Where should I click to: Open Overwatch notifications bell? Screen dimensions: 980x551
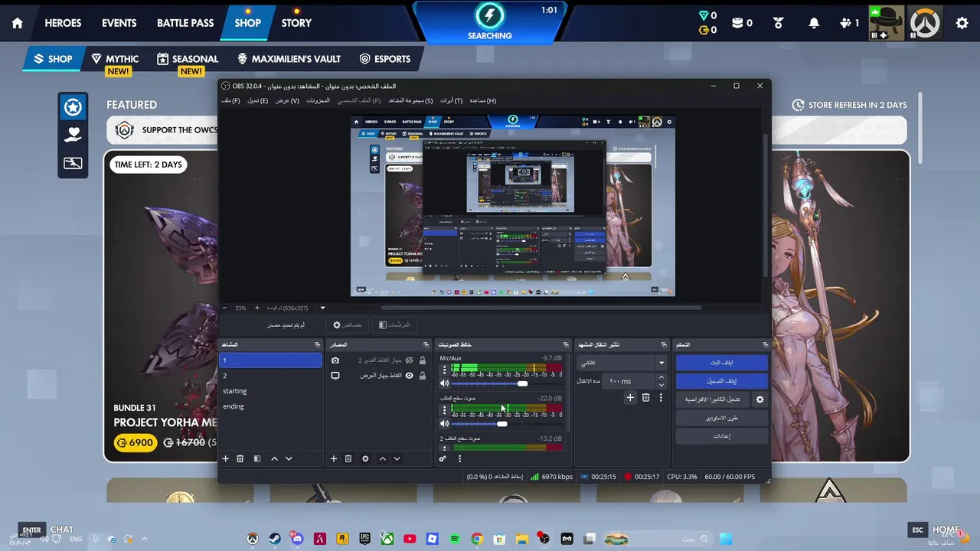tap(814, 23)
